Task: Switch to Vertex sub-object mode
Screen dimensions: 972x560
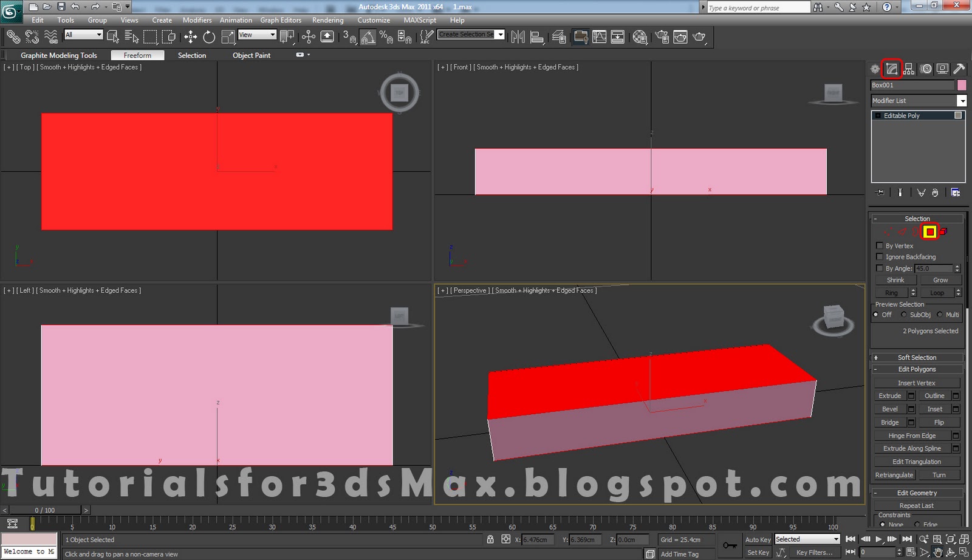Action: click(887, 231)
